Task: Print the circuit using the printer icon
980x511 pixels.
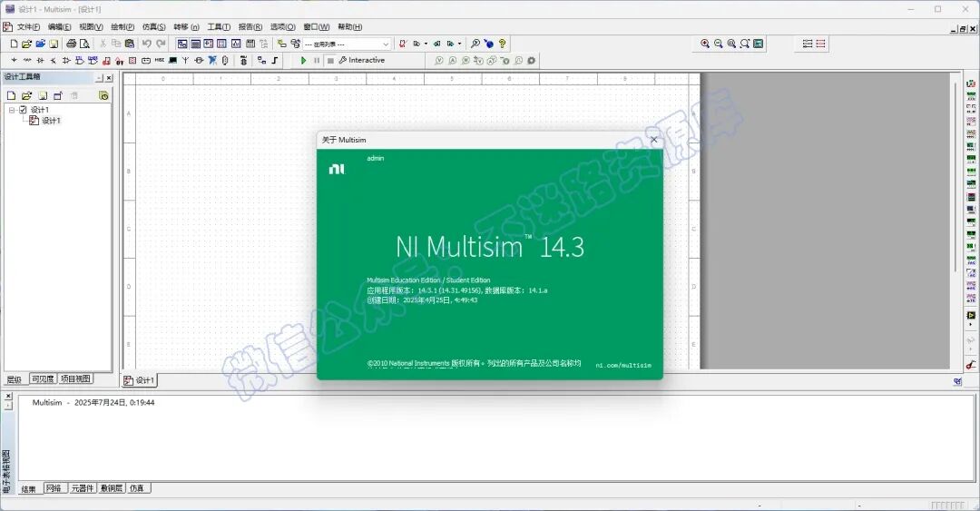Action: [x=72, y=44]
